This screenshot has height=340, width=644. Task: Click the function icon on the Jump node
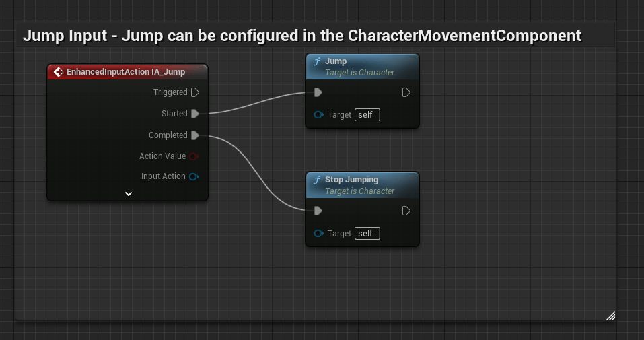tap(317, 62)
